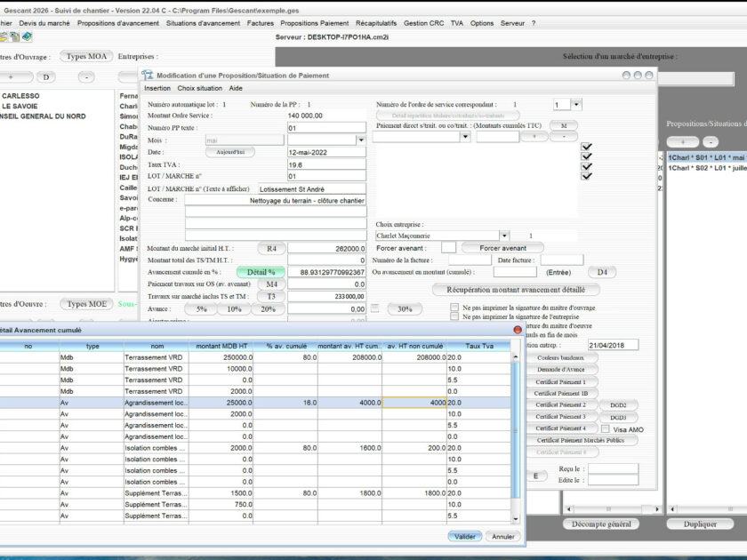Select '1Charl * S02 * L01 * juille' list entry
The width and height of the screenshot is (747, 560).
tap(706, 168)
